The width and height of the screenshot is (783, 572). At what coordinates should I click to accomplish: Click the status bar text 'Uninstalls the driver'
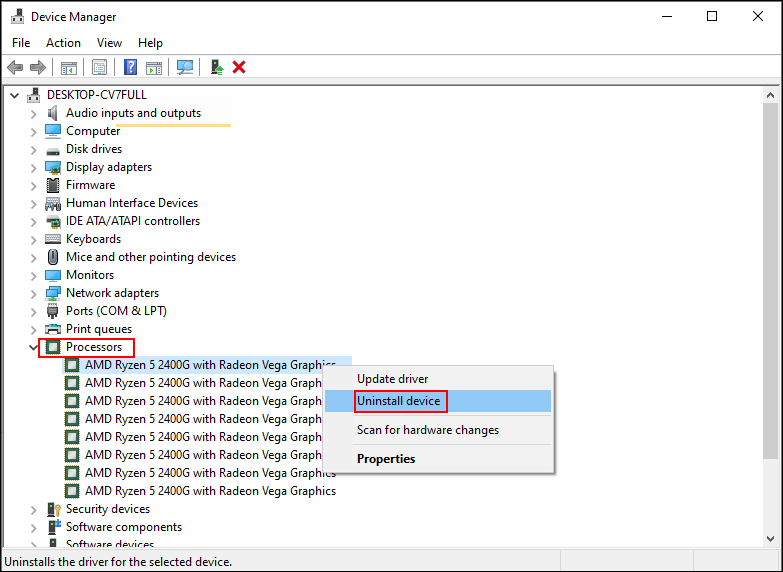pos(118,562)
